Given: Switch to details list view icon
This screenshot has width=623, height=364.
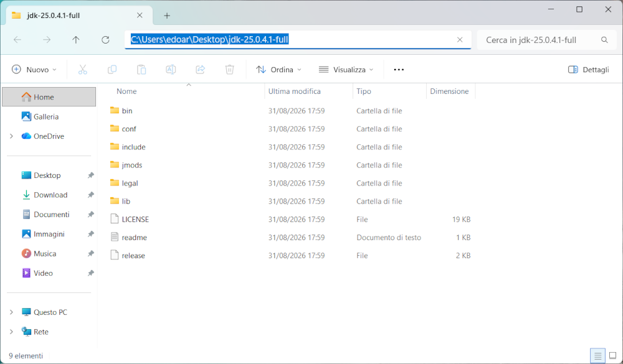Looking at the screenshot, I should (597, 356).
